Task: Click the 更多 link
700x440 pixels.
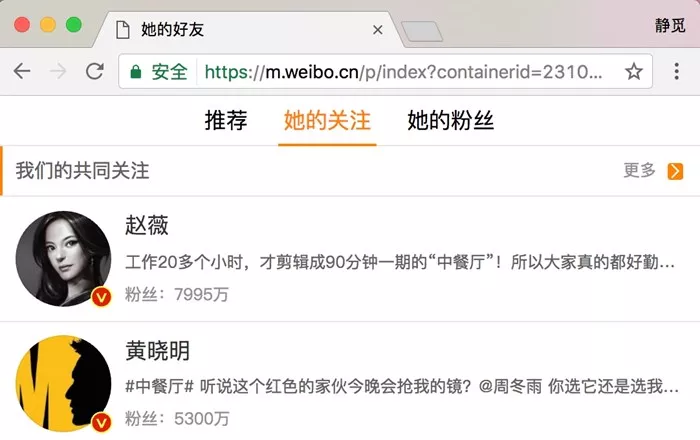Action: (x=639, y=170)
